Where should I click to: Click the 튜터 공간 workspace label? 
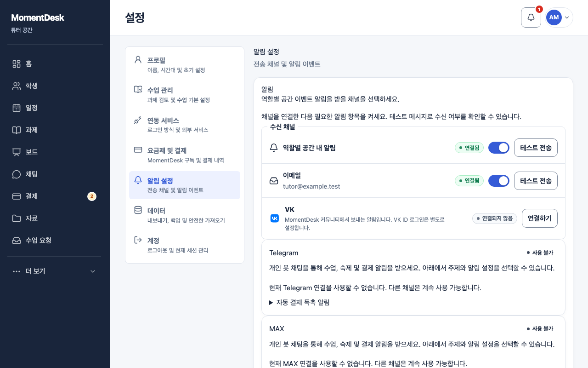(22, 30)
